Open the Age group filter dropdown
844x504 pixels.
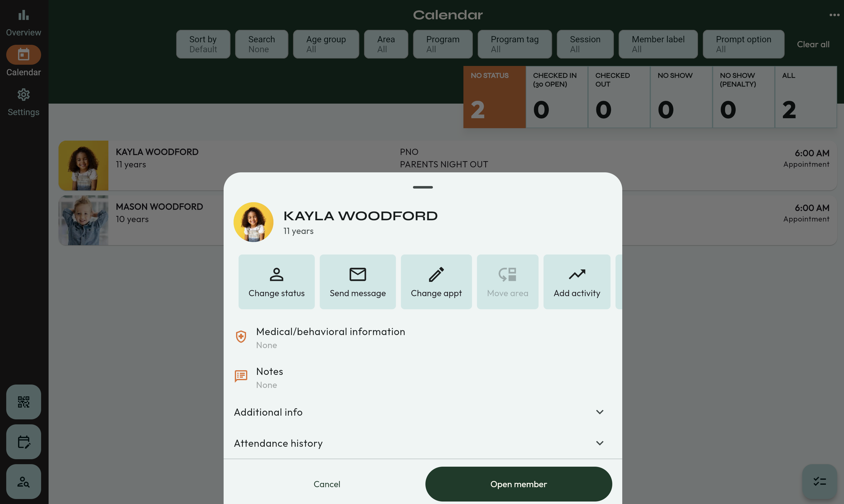[x=326, y=44]
